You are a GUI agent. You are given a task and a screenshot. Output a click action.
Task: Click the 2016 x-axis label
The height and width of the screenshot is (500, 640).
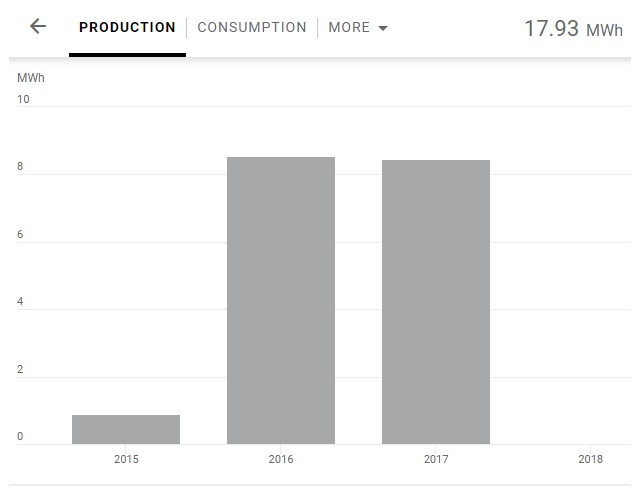[281, 460]
